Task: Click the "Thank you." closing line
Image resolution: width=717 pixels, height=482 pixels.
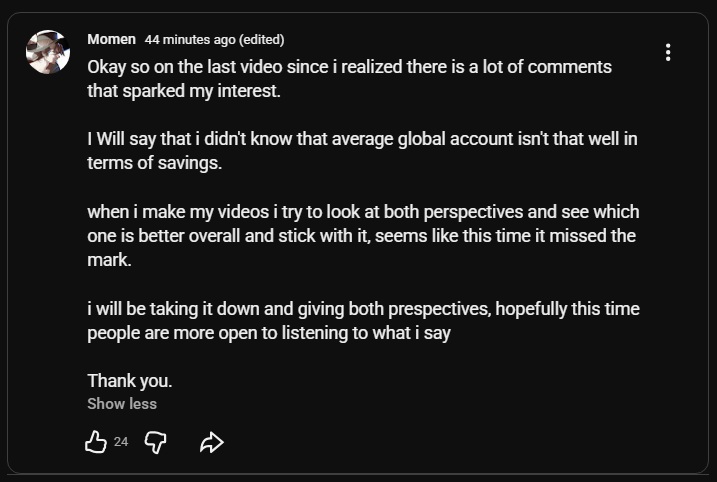Action: point(130,380)
